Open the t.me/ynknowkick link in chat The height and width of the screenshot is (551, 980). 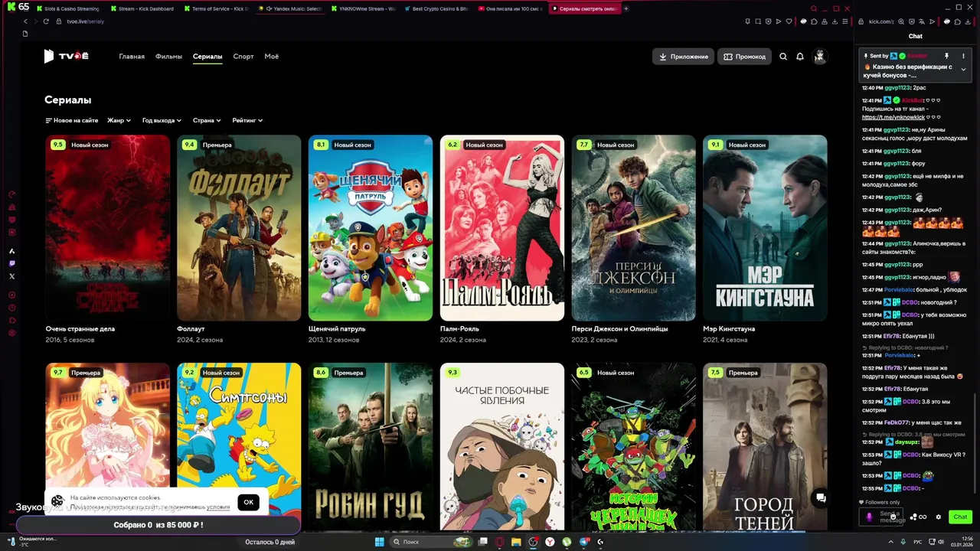[x=893, y=117]
